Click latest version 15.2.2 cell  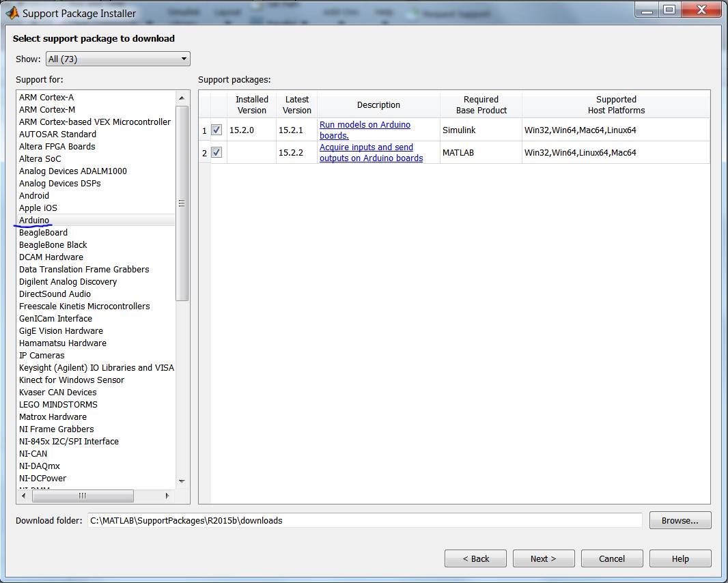pyautogui.click(x=296, y=152)
